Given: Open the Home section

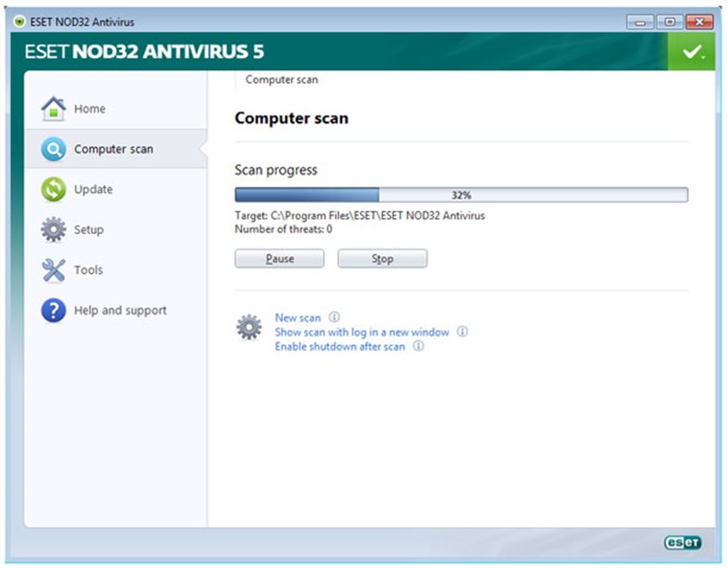Looking at the screenshot, I should coord(116,108).
